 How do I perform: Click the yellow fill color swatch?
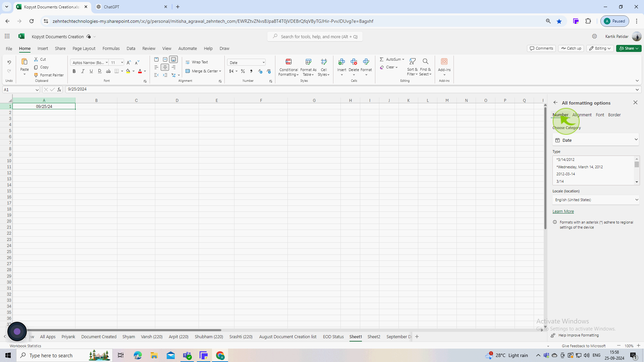click(128, 71)
